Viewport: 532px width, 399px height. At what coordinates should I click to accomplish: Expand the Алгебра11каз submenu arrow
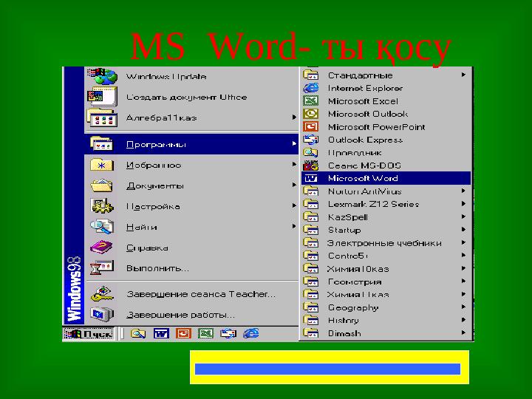(x=294, y=117)
